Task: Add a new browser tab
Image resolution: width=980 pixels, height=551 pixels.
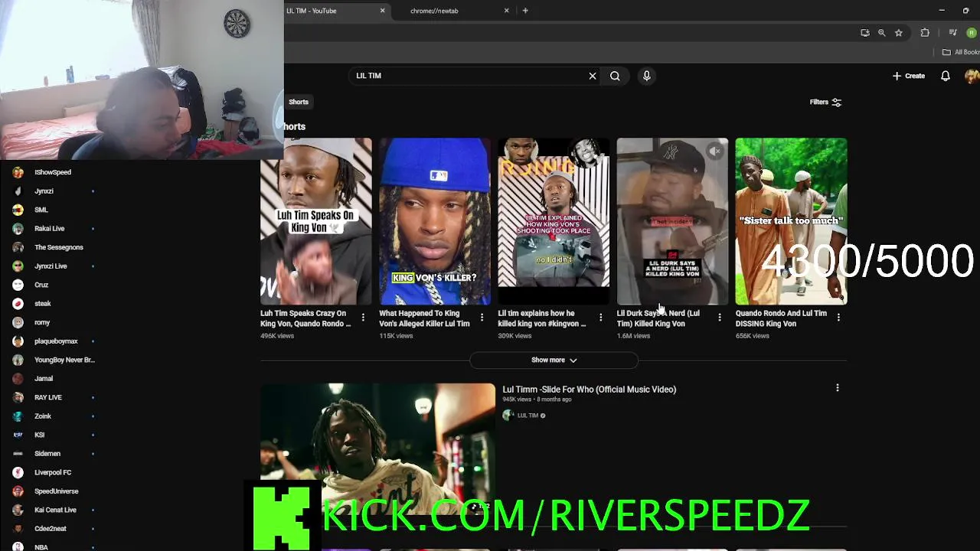Action: pyautogui.click(x=525, y=11)
